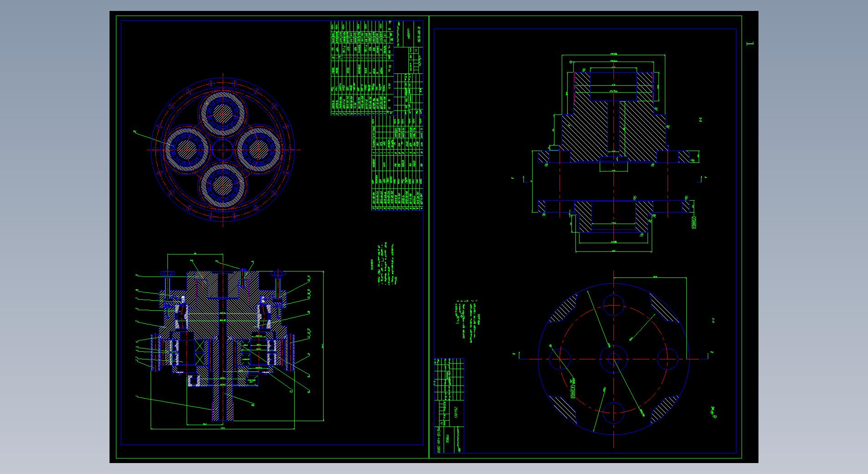Select the top bolt hole on the flange view
The image size is (868, 474).
(613, 305)
